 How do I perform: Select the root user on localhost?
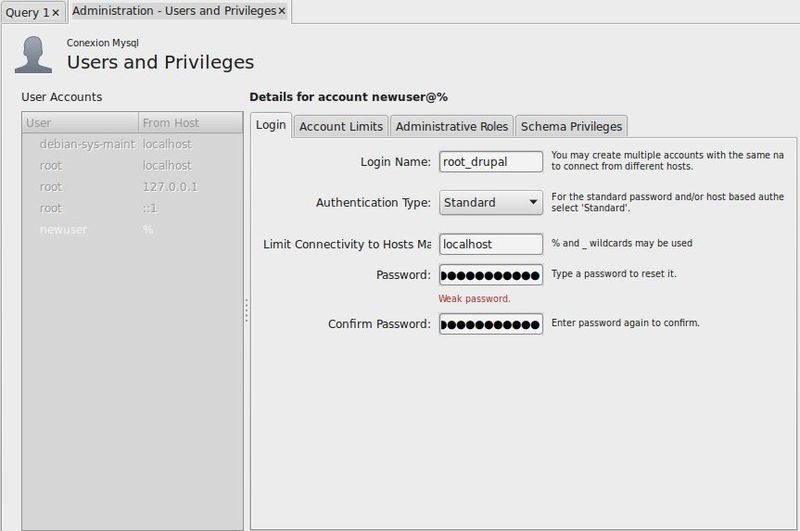point(133,166)
